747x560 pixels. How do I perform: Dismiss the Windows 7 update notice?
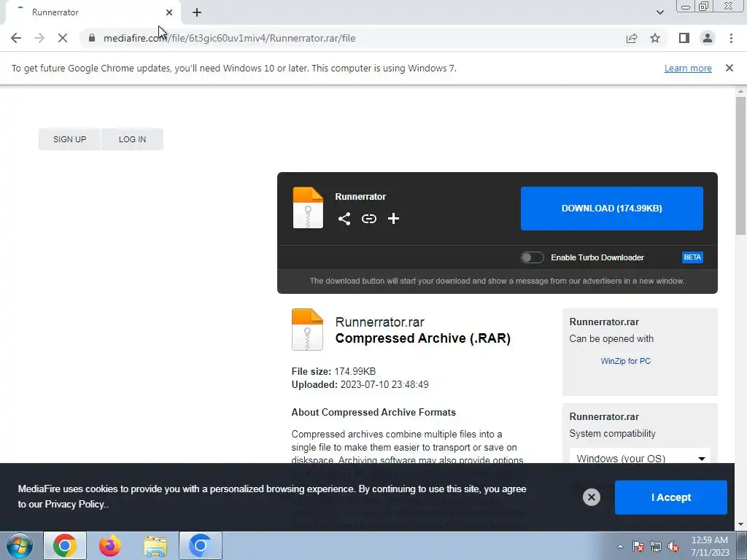(x=729, y=68)
